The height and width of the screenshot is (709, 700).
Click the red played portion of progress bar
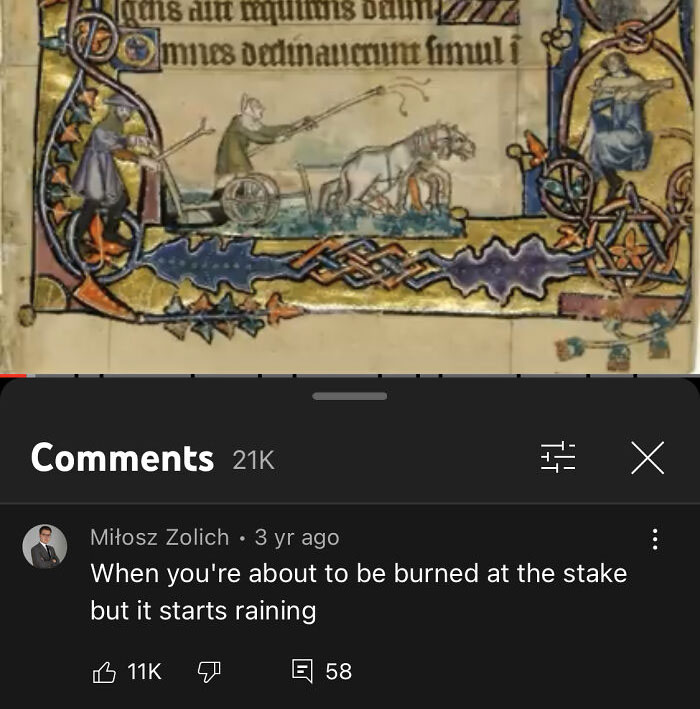(14, 375)
